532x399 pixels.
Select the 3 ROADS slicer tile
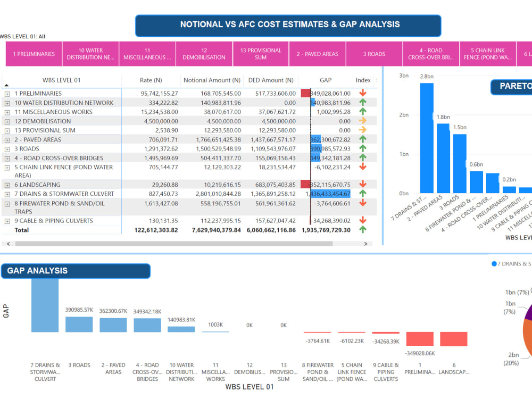tap(374, 54)
